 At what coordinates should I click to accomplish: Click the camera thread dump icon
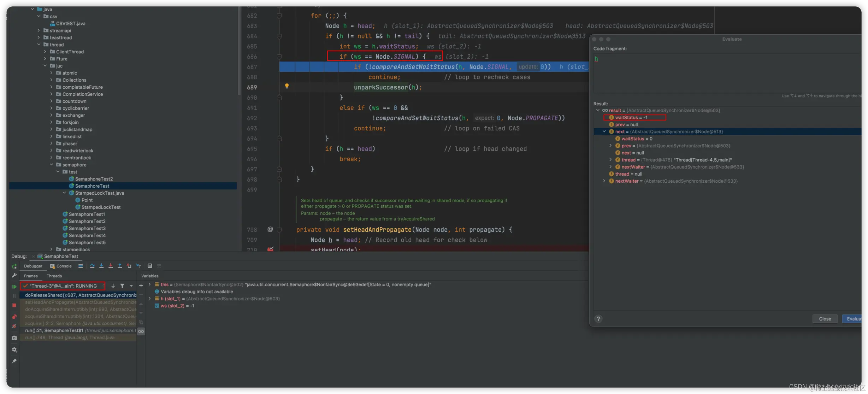tap(14, 338)
